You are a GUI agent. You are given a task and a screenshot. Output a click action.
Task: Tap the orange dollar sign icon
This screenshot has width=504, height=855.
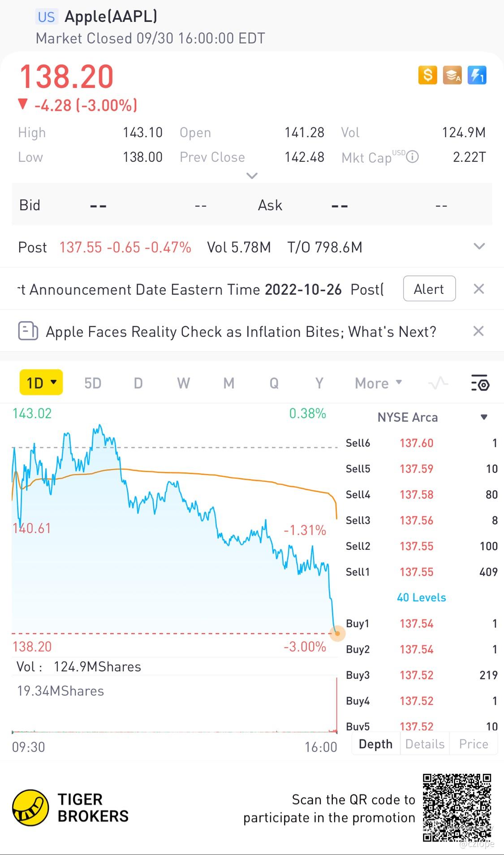pyautogui.click(x=427, y=75)
